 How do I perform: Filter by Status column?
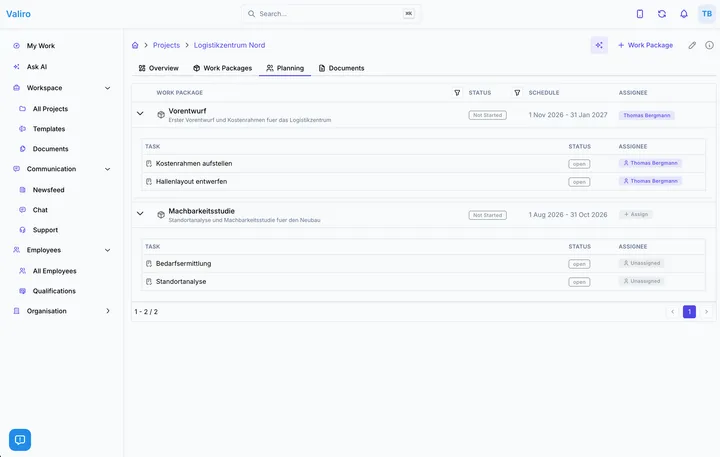click(517, 93)
